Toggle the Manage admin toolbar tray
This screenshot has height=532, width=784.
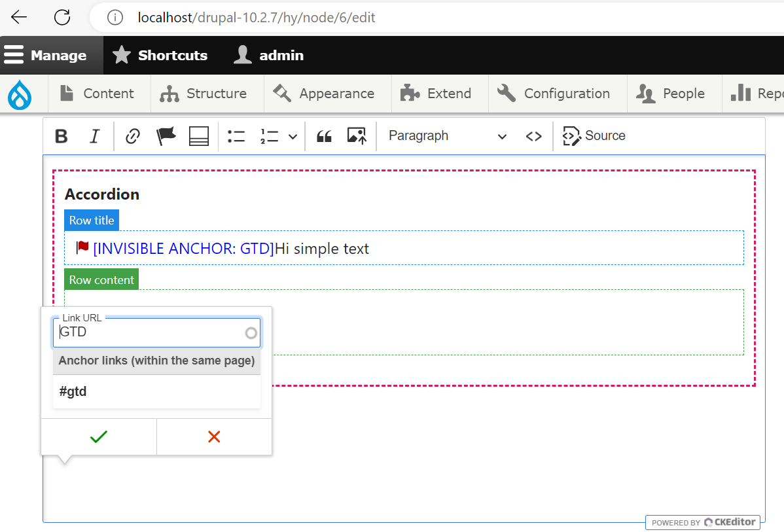(x=46, y=56)
